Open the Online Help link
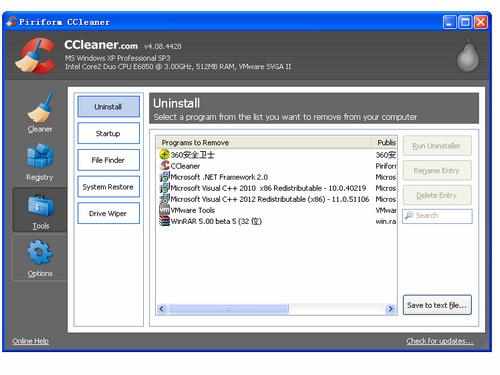Viewport: 500px width, 375px height. (x=31, y=341)
